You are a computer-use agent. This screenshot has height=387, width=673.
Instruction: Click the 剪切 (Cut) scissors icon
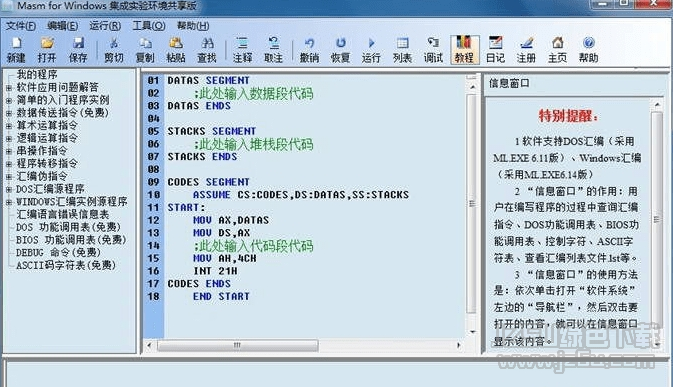pyautogui.click(x=114, y=43)
